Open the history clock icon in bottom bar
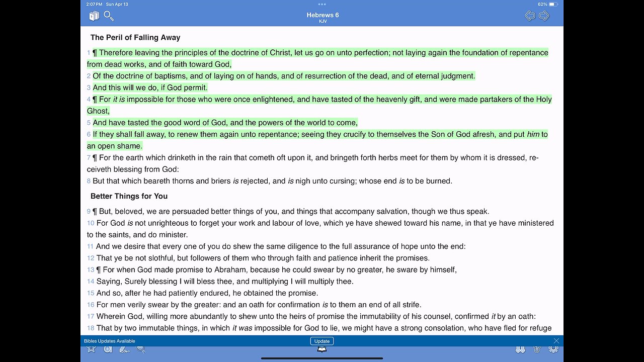Screen dimensions: 644x362 [108, 349]
